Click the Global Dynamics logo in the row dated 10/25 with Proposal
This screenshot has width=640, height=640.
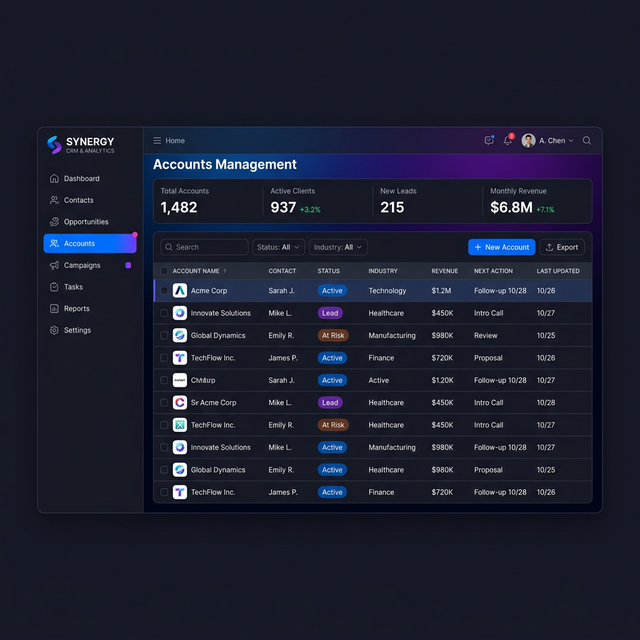(180, 470)
